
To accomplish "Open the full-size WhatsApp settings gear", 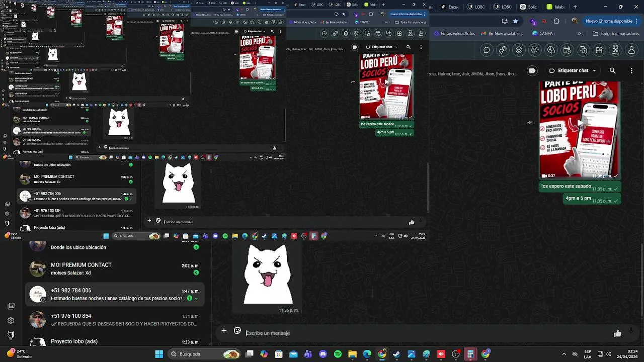I will pyautogui.click(x=11, y=320).
